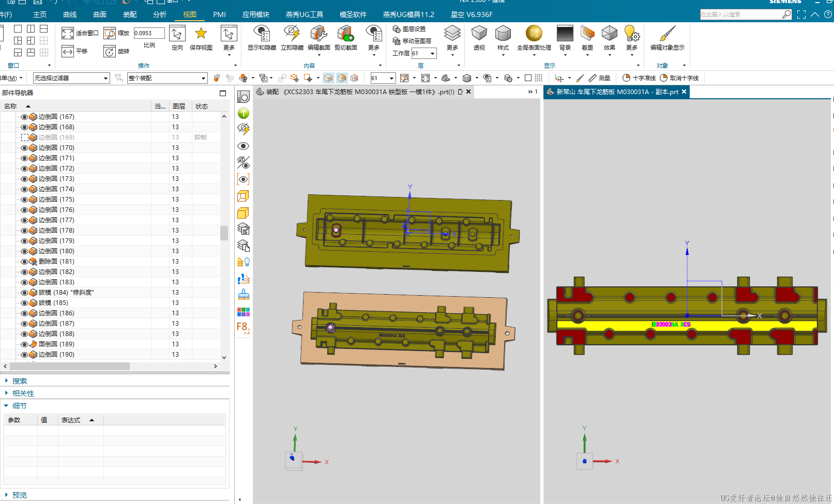This screenshot has height=504, width=834.
Task: Switch to the 主页 (Home) ribbon tab
Action: tap(40, 14)
